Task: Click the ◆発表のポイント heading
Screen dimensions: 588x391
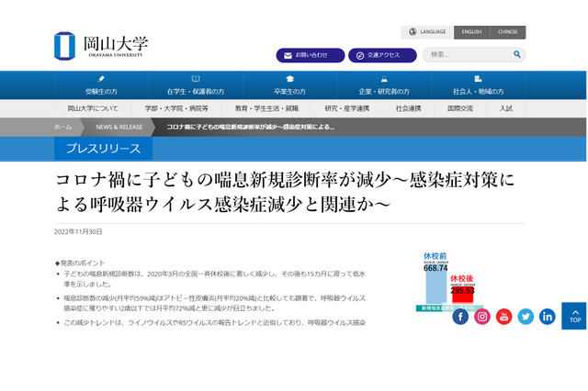Action: (x=80, y=263)
